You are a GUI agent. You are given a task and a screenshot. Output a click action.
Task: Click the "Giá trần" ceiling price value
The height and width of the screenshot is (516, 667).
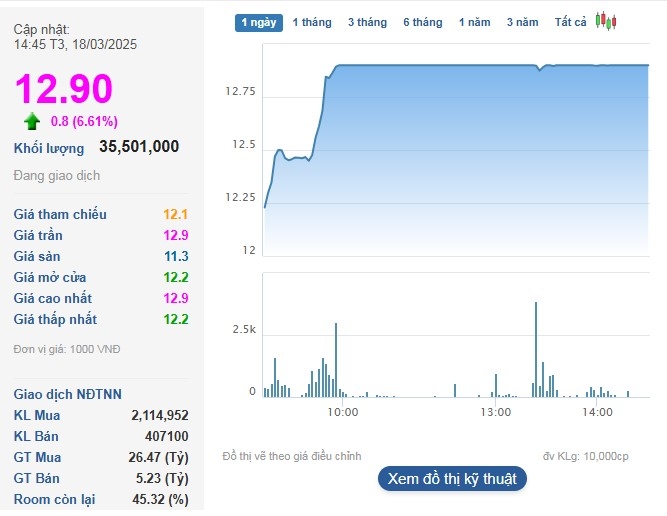tap(176, 235)
